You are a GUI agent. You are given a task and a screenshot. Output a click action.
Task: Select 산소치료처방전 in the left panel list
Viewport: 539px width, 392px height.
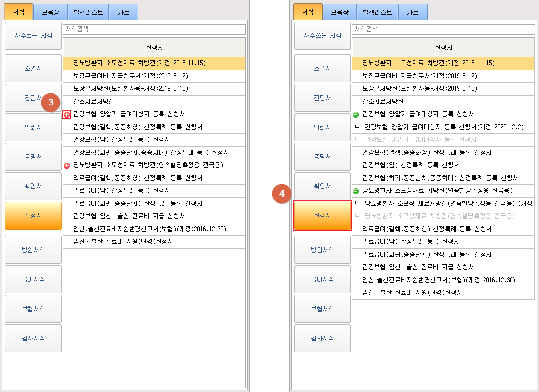(x=93, y=102)
